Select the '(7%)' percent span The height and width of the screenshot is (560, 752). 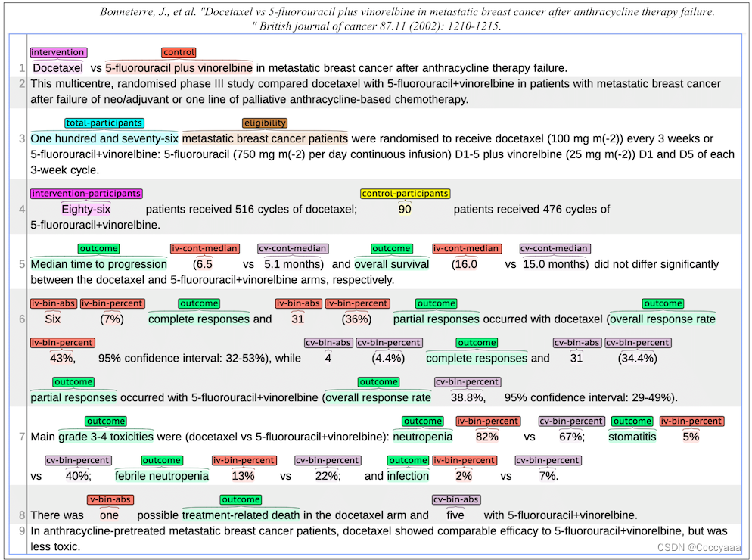pyautogui.click(x=112, y=319)
